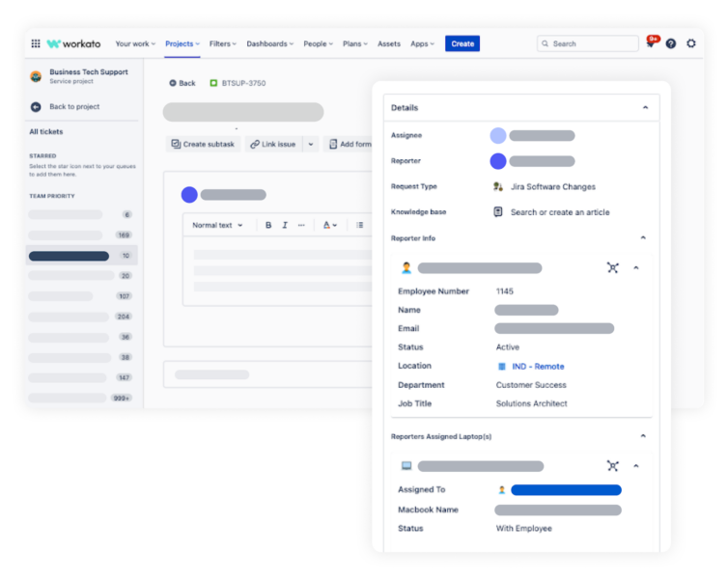This screenshot has height=579, width=728.
Task: Open the IND - Remote location link
Action: pyautogui.click(x=538, y=367)
